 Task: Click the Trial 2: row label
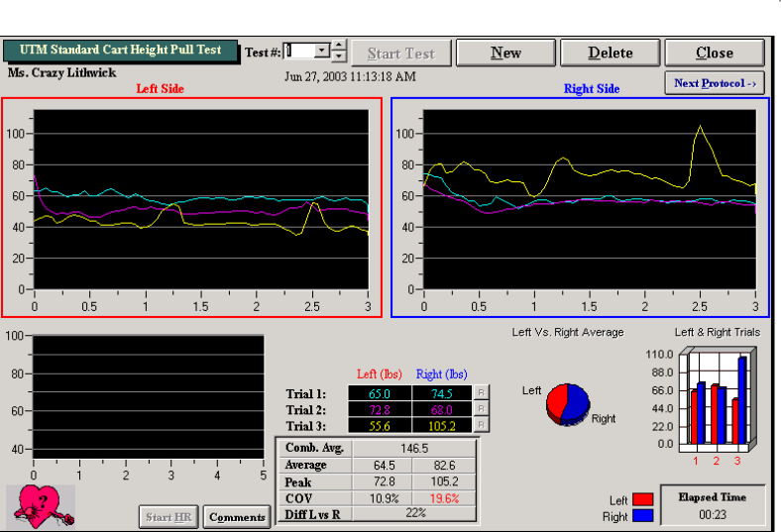(306, 409)
